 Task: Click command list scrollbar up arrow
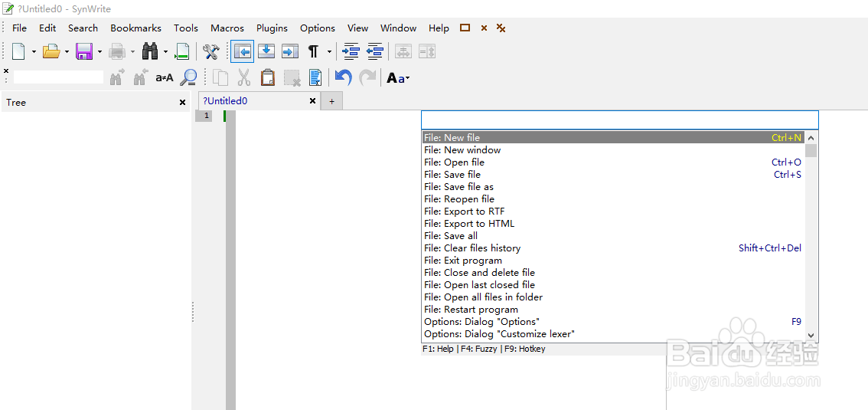[x=811, y=138]
